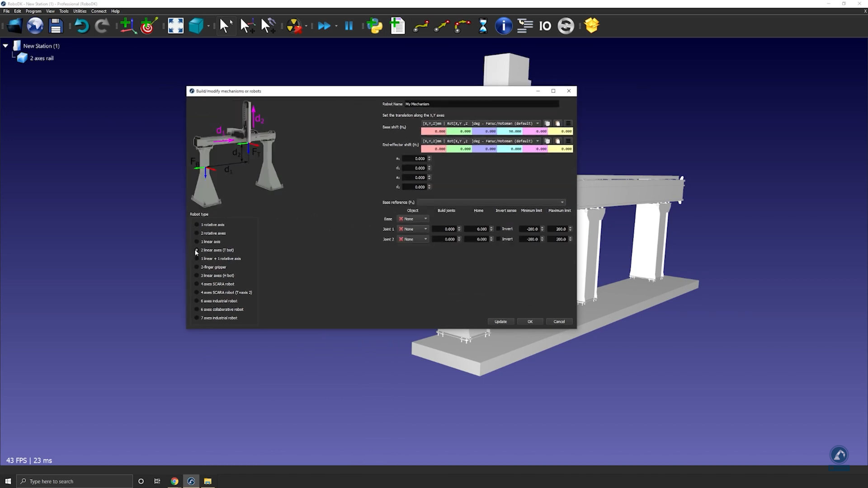Click the Save station icon
Image resolution: width=868 pixels, height=488 pixels.
point(56,26)
